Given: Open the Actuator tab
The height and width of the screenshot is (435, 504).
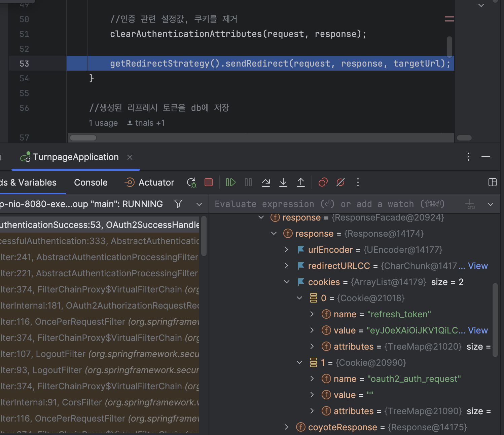Looking at the screenshot, I should pyautogui.click(x=149, y=183).
